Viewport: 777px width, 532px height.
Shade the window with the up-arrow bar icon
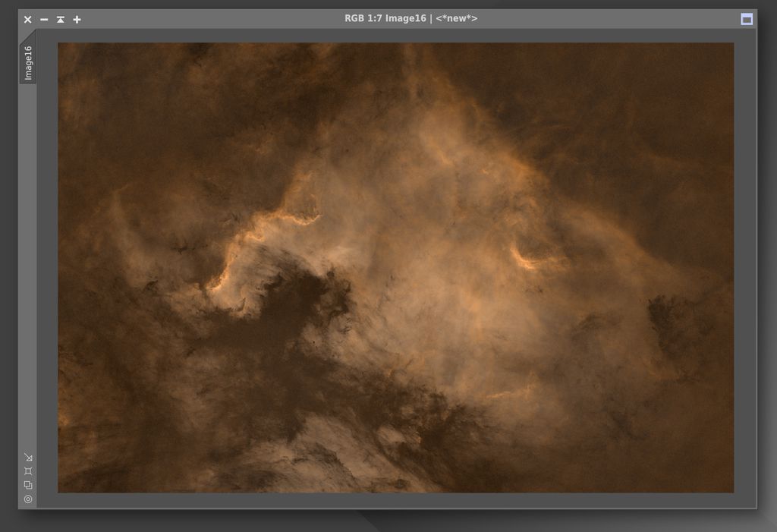(61, 19)
